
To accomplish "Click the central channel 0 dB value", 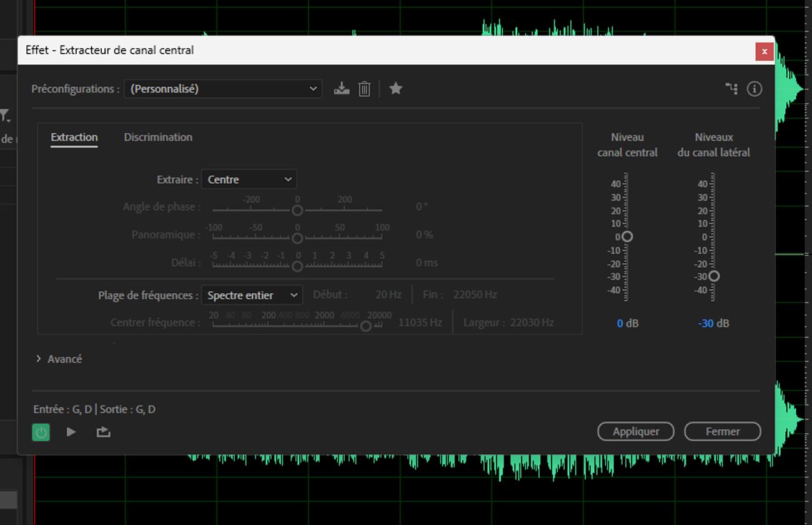I will pos(628,323).
